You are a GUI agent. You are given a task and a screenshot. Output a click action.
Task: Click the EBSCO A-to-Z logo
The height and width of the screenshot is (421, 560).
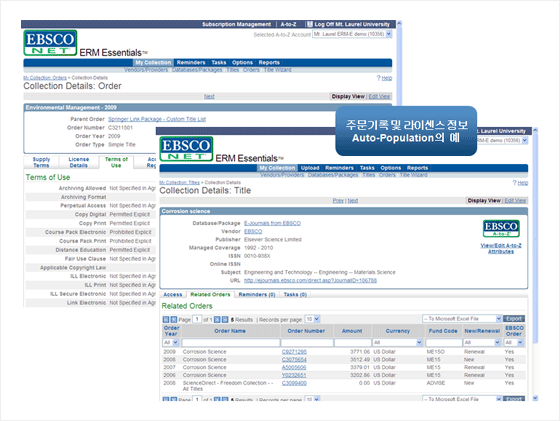501,229
